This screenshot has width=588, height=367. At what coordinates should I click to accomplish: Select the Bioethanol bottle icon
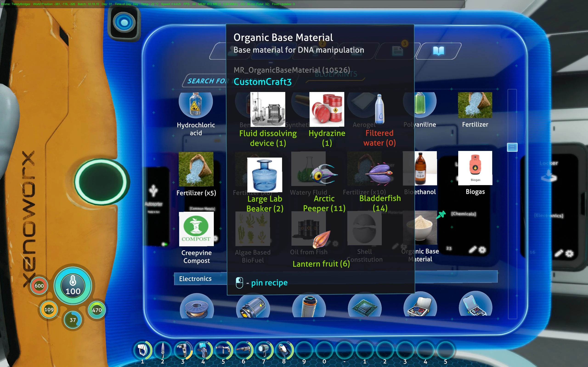tap(420, 168)
